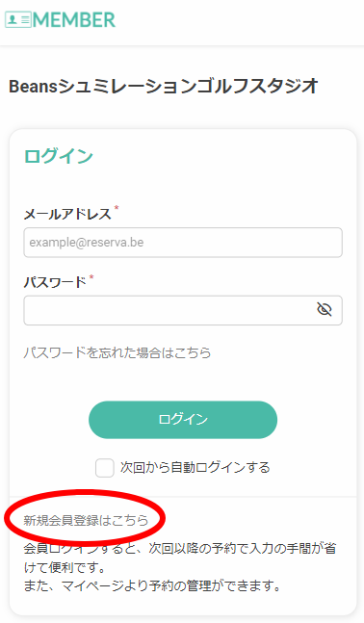This screenshot has width=364, height=623.
Task: Click the MEMBER logo text
Action: (x=74, y=20)
